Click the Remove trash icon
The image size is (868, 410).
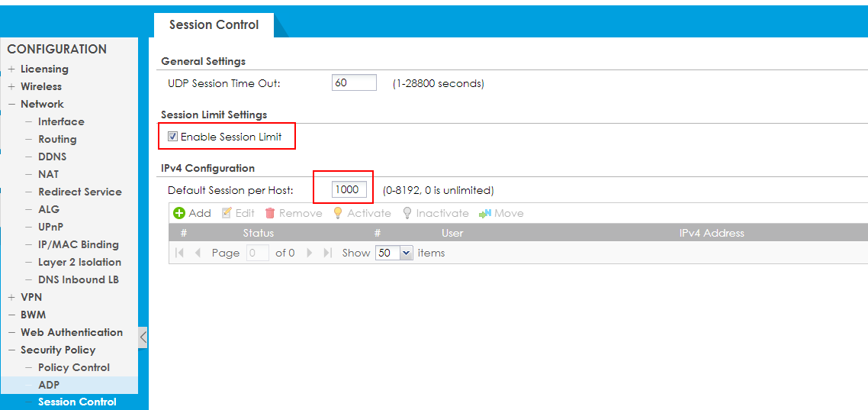pyautogui.click(x=270, y=214)
